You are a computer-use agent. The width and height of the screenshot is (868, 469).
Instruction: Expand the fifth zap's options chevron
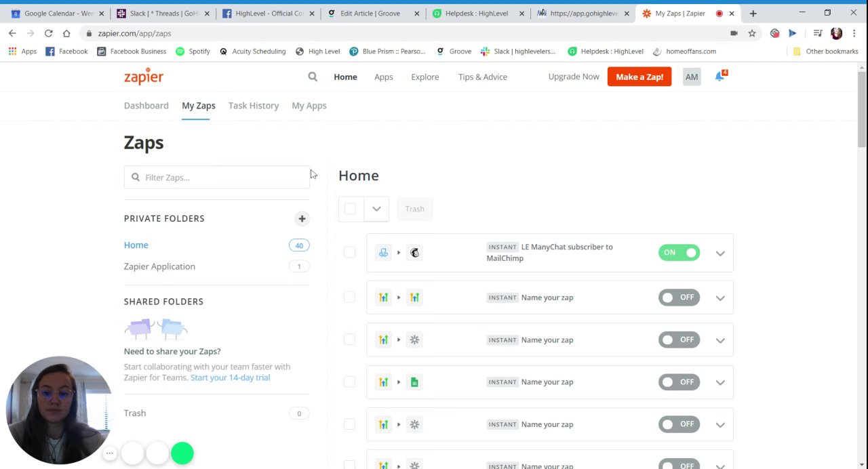point(720,425)
